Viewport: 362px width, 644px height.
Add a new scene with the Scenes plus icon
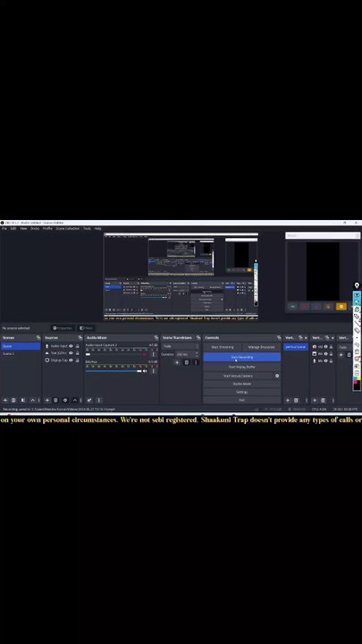pyautogui.click(x=5, y=400)
